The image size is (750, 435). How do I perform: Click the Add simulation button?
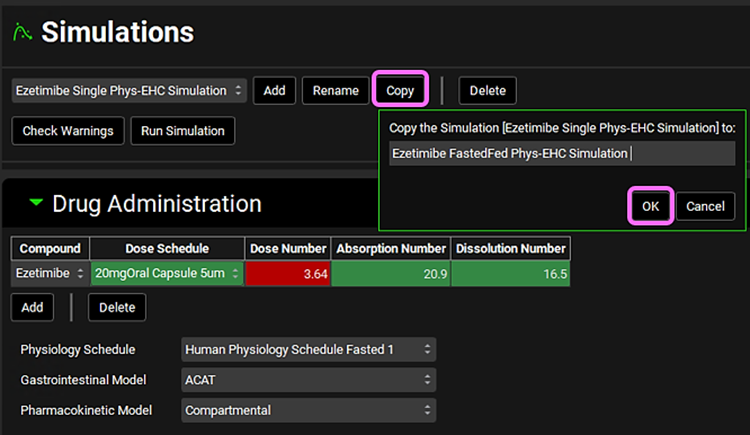click(274, 91)
